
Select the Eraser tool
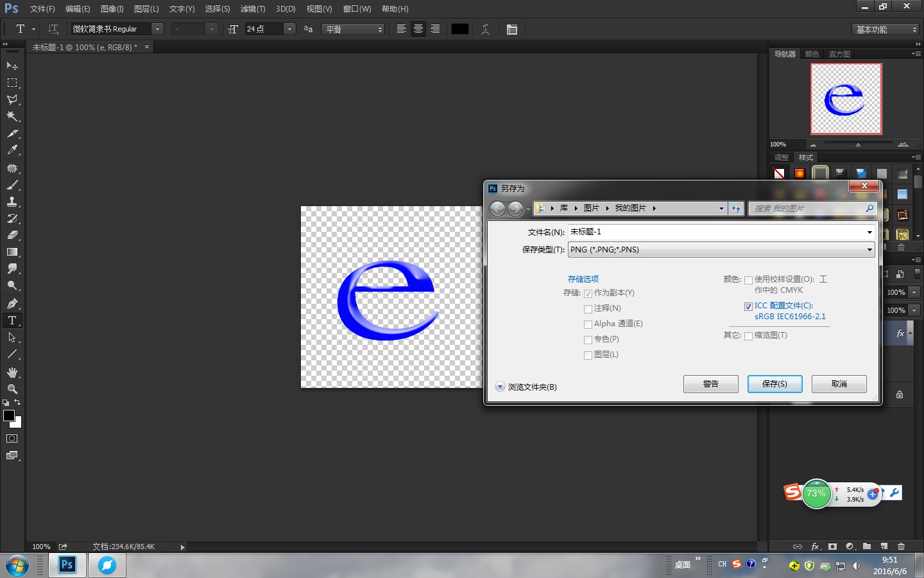[12, 235]
